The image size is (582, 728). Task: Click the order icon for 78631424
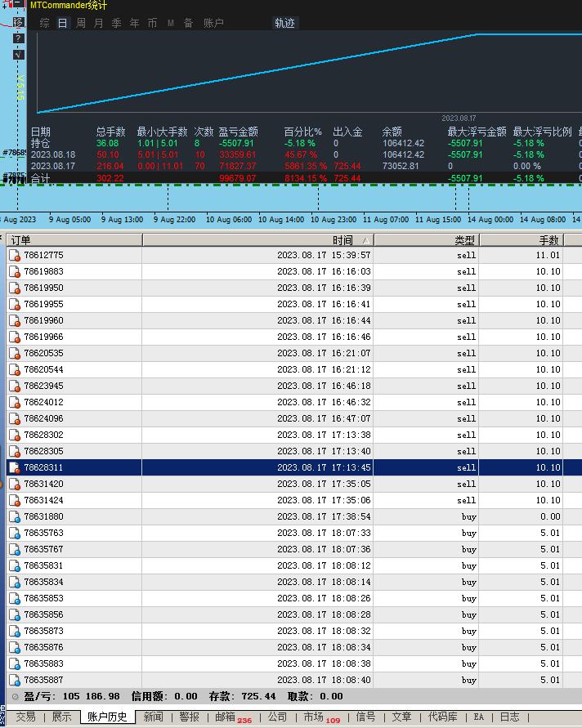click(x=15, y=501)
